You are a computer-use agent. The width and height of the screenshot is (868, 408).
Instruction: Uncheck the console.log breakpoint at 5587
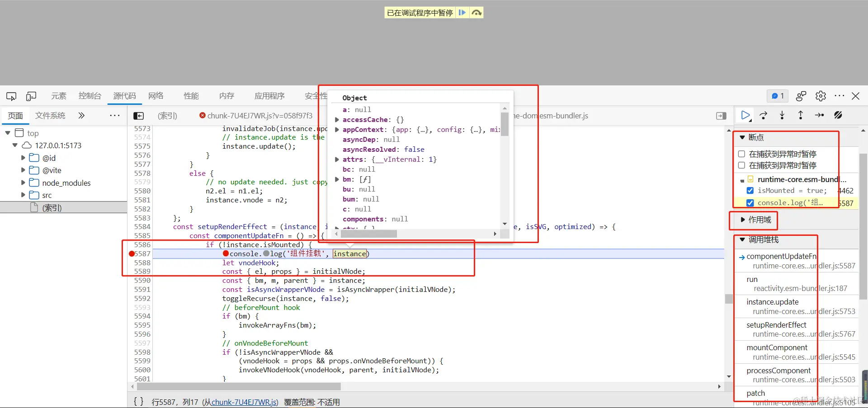750,203
